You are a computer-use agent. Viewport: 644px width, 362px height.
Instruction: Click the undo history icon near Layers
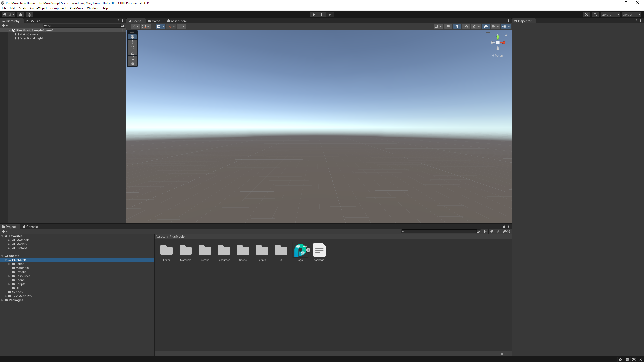click(586, 15)
